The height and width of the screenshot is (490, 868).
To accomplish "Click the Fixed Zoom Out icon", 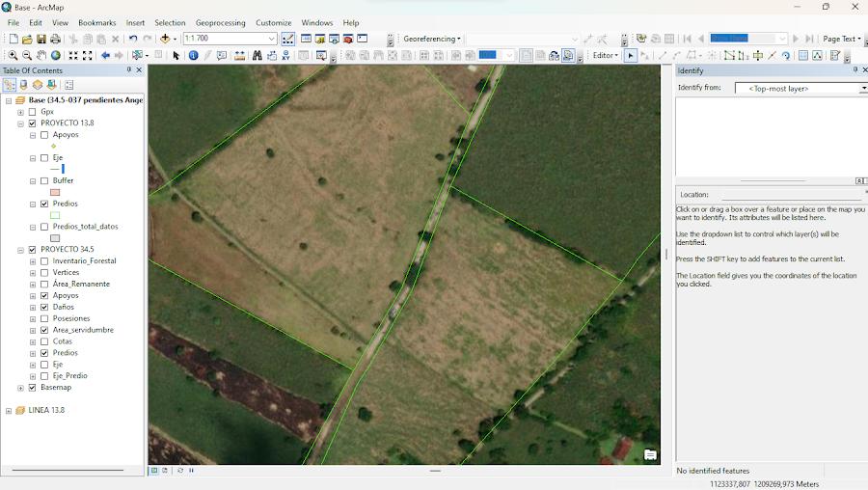I will point(88,55).
